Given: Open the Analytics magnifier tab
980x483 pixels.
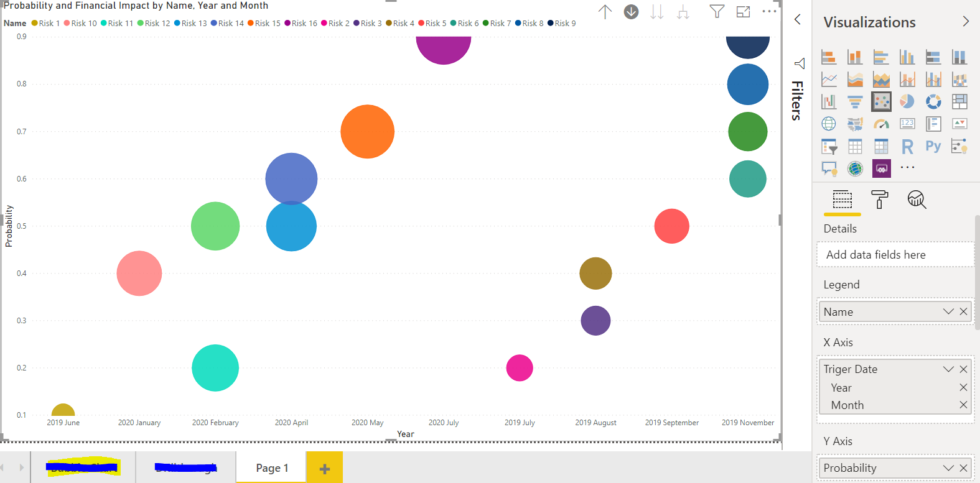Looking at the screenshot, I should pos(917,200).
